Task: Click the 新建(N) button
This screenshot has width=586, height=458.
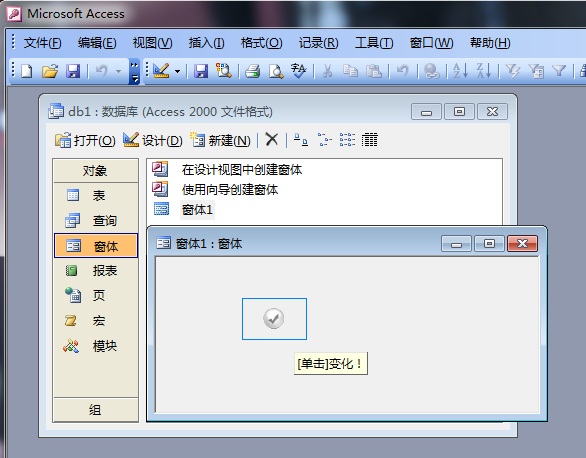Action: 220,140
